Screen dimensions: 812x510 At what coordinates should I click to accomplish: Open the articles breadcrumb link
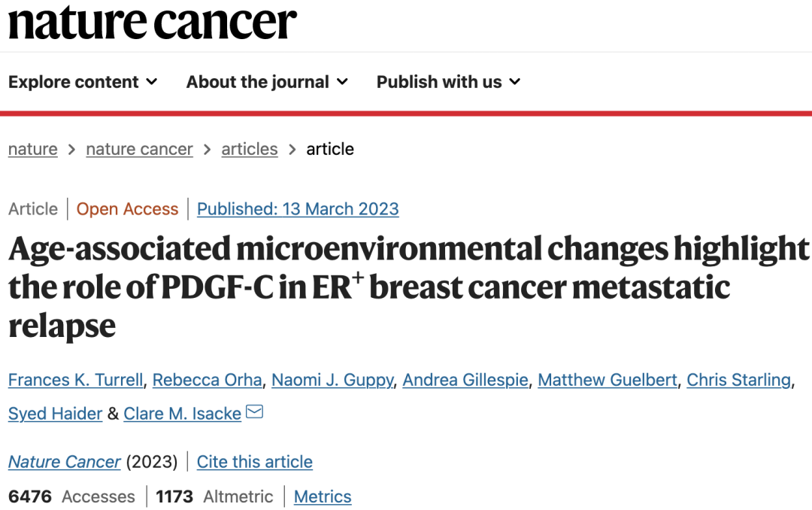click(250, 149)
